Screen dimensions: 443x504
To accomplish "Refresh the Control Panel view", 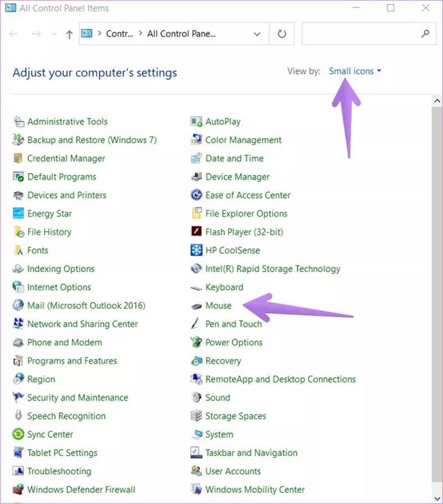I will click(x=282, y=34).
